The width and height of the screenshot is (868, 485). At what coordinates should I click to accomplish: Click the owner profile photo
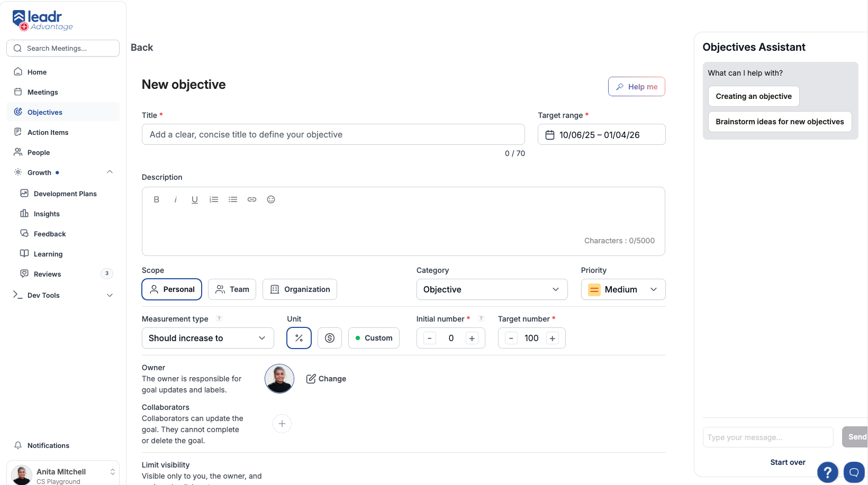279,379
